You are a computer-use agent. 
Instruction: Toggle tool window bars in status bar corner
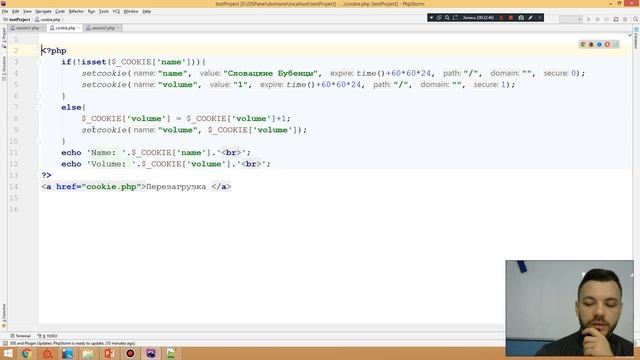(5, 343)
